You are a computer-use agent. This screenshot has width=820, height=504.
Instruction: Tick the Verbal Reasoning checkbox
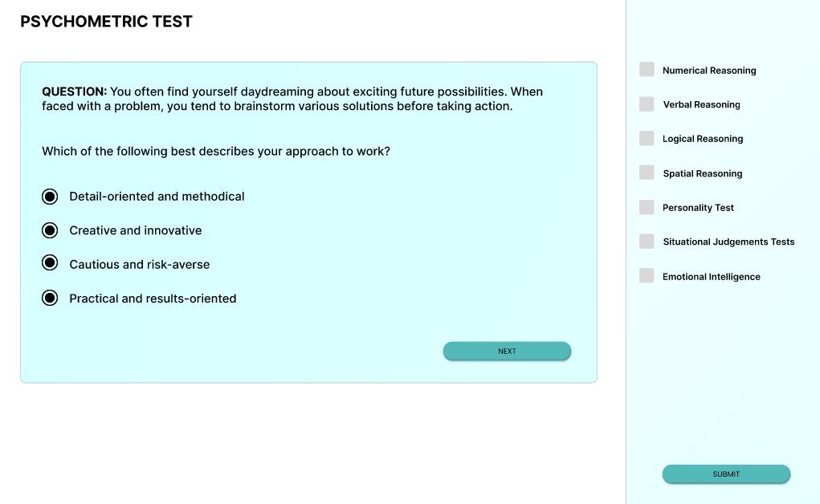(647, 104)
